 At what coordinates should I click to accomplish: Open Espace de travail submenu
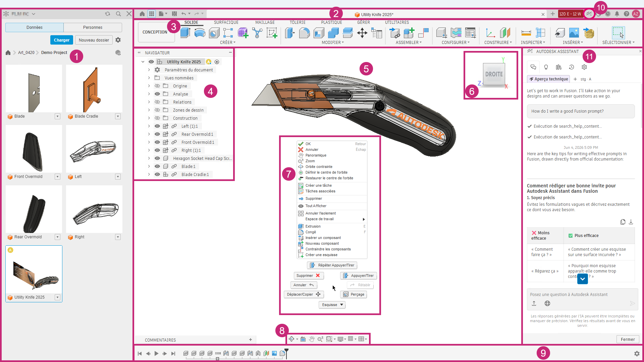click(x=332, y=219)
